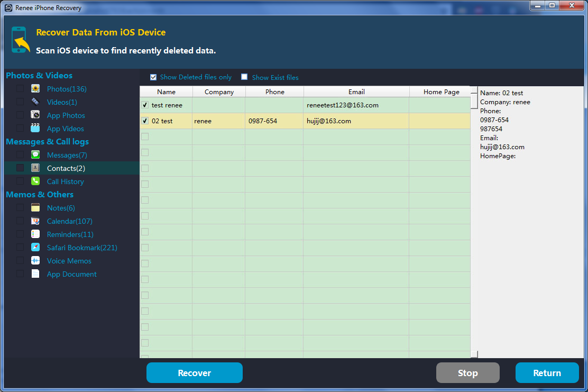588x392 pixels.
Task: Click the Email column header
Action: [x=356, y=92]
